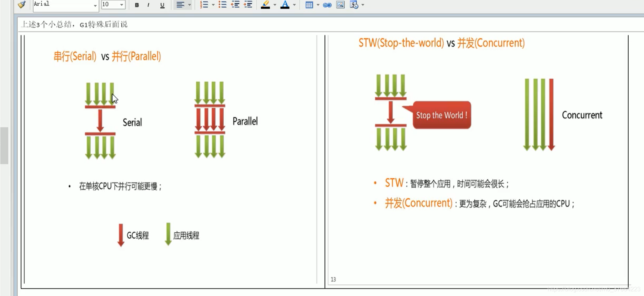Apply the font color A button
Image resolution: width=644 pixels, height=296 pixels.
tap(285, 5)
